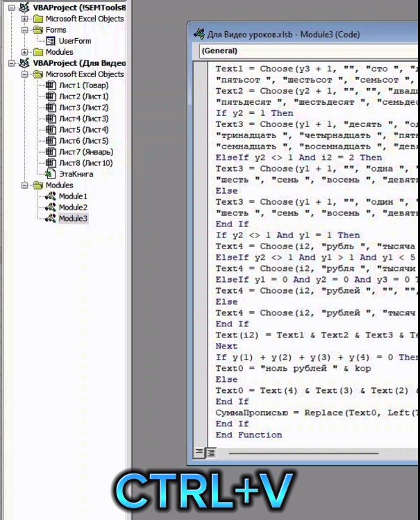
Task: Open the (General) object dropdown
Action: (308, 51)
